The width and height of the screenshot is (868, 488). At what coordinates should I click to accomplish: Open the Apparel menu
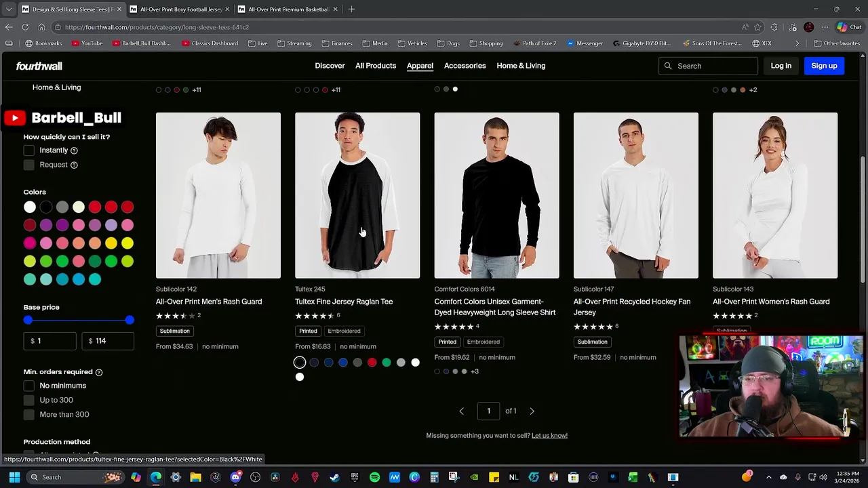(x=420, y=66)
